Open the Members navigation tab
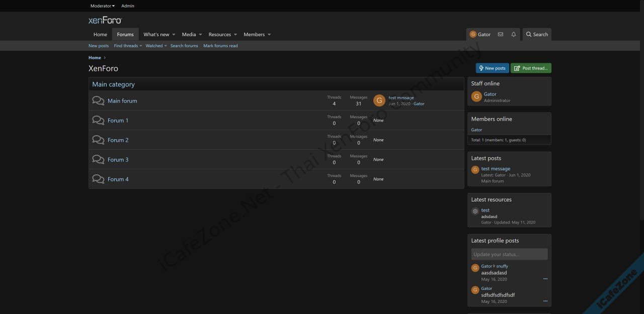644x314 pixels. click(x=254, y=35)
